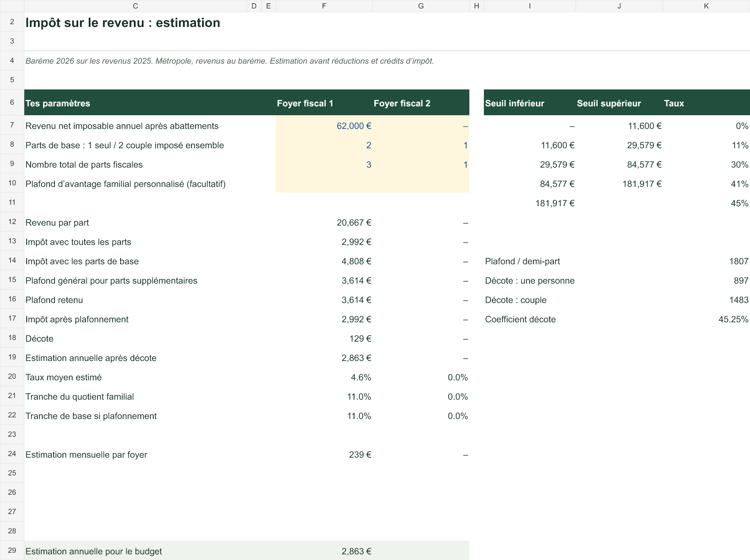
Task: Click the 'Seuil supérieur' header
Action: tap(619, 103)
